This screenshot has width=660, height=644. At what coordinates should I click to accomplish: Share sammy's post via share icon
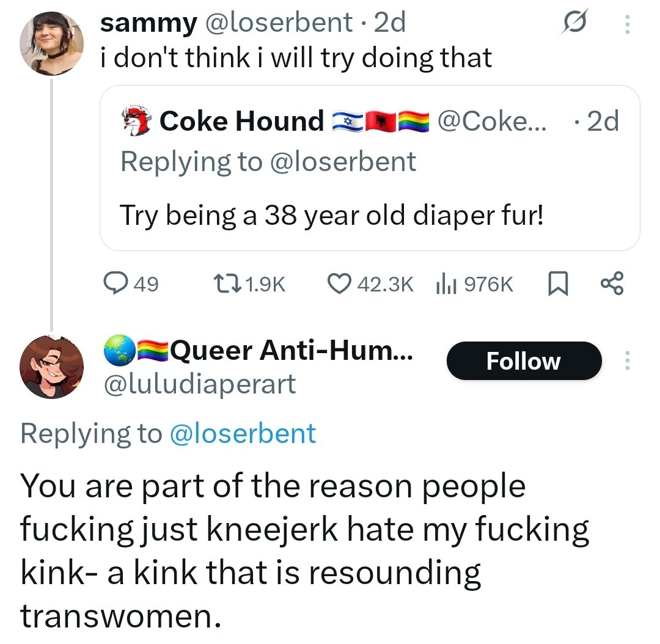coord(612,284)
